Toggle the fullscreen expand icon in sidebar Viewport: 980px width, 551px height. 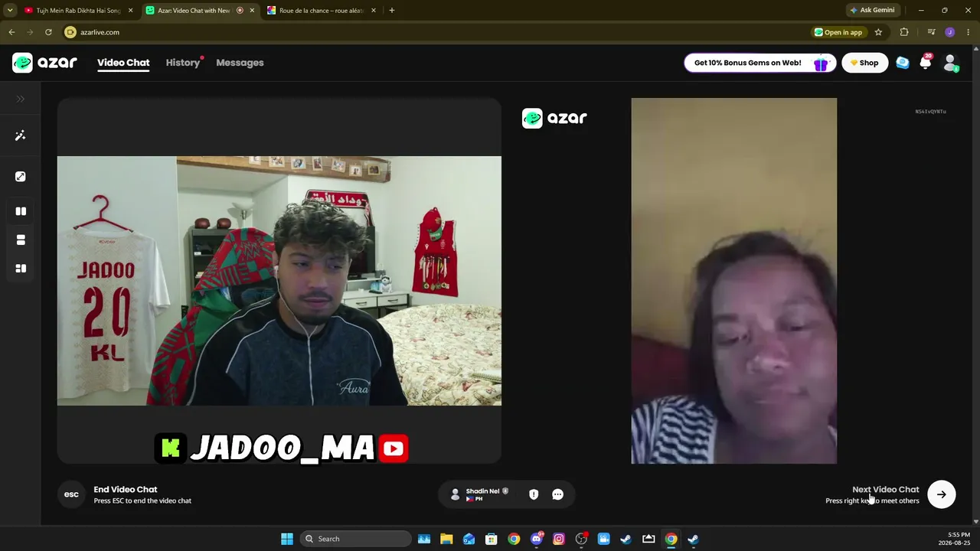pos(21,177)
